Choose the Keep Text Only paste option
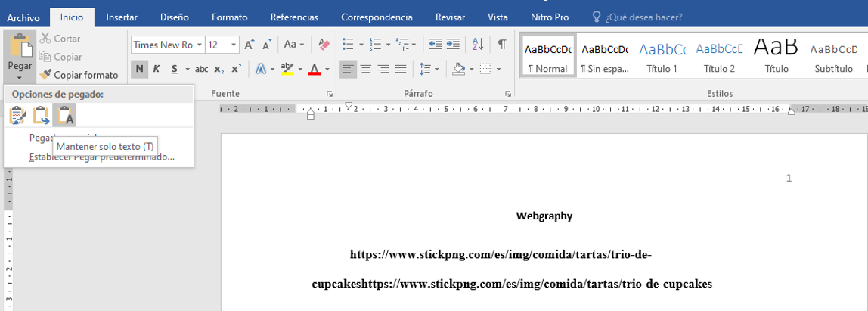The image size is (868, 311). click(x=65, y=115)
